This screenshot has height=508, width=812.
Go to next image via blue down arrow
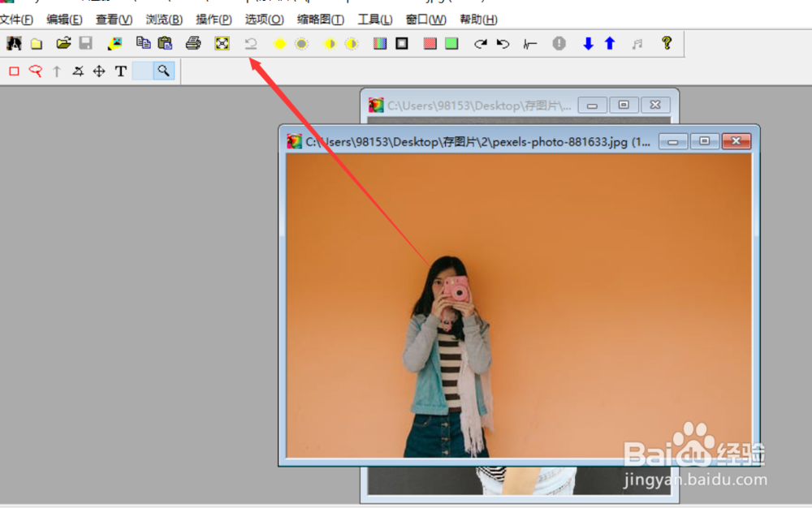pos(587,43)
